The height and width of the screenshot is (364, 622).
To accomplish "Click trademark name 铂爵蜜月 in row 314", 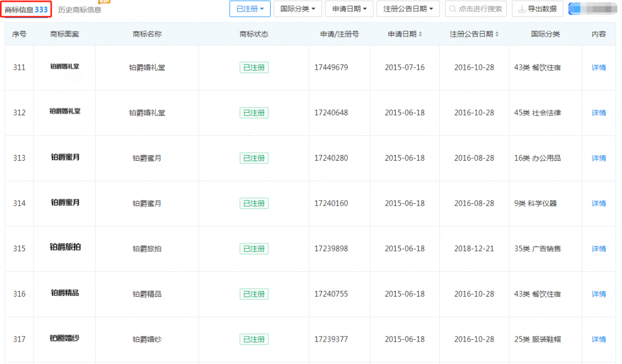I will [x=147, y=203].
